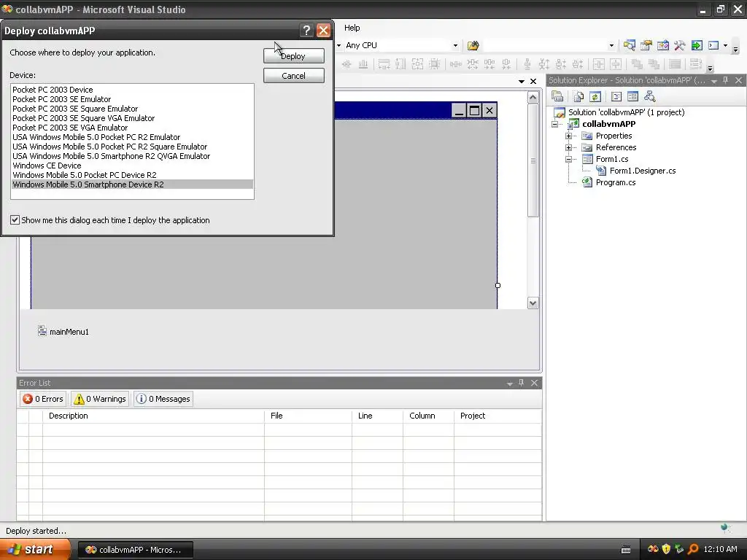
Task: Click Send to Back layout icon
Action: [653, 64]
